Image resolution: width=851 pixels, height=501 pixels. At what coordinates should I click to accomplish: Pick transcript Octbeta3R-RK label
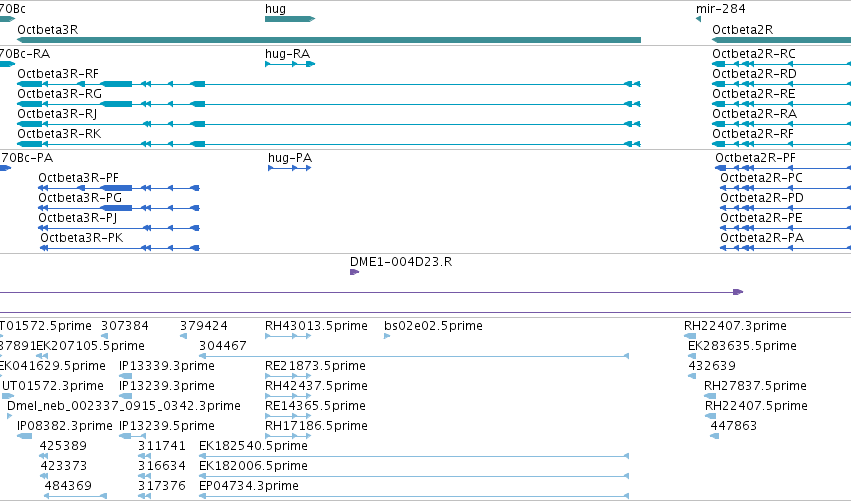59,134
